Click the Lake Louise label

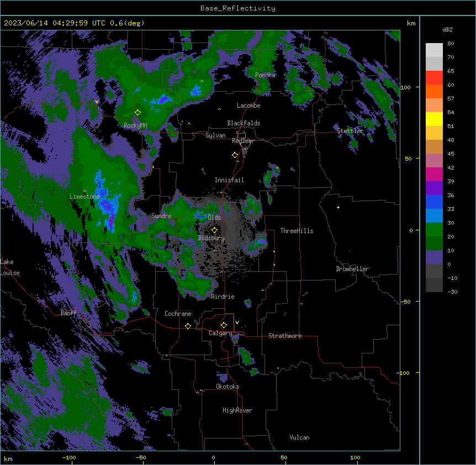pyautogui.click(x=10, y=267)
